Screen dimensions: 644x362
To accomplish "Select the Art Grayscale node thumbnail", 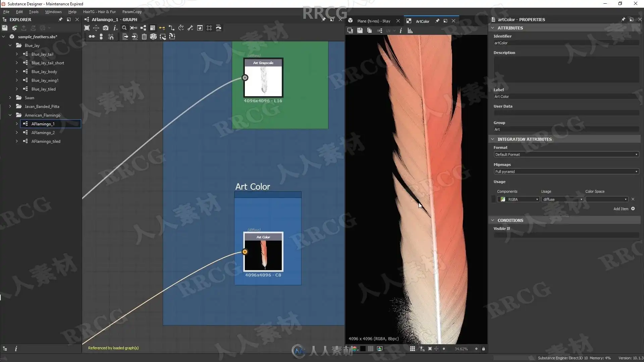I will (263, 80).
